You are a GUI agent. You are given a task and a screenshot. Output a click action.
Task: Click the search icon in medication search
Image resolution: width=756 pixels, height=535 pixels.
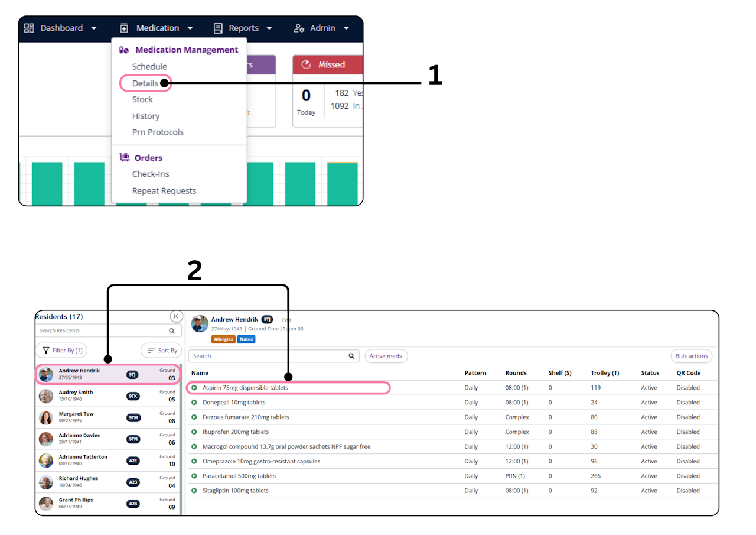[351, 356]
